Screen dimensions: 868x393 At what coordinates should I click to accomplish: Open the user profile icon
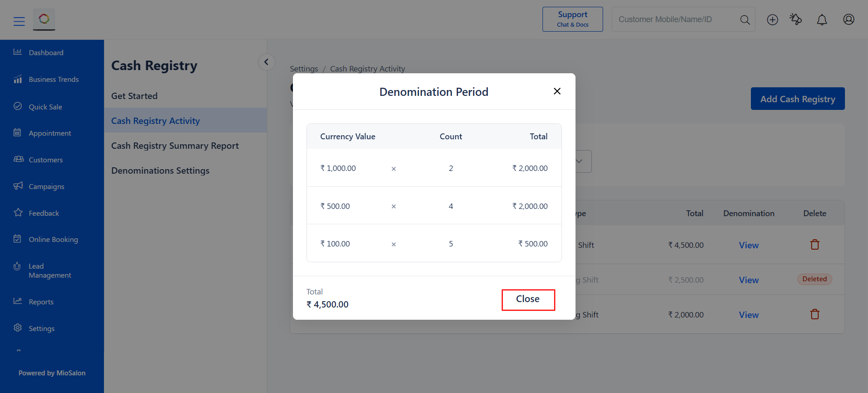(x=849, y=19)
